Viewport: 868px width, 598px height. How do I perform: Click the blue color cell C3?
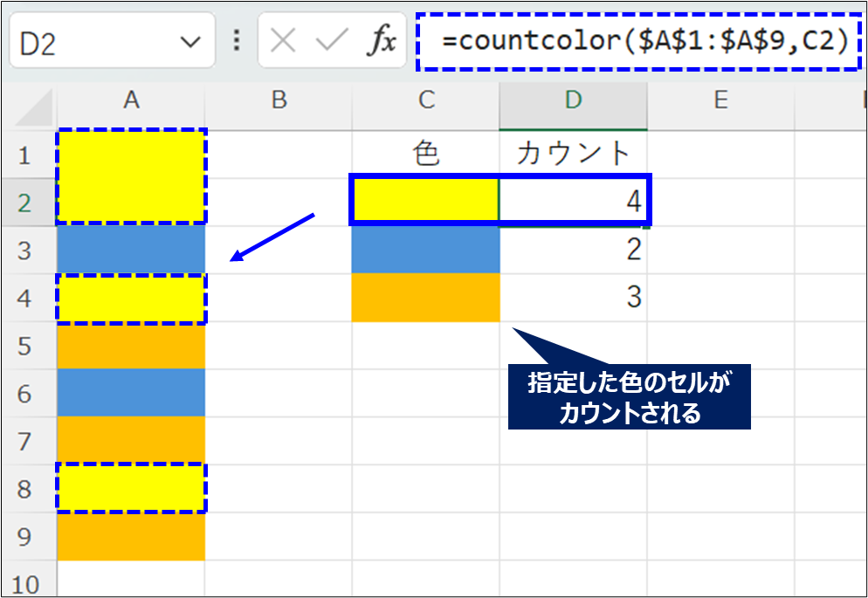[x=425, y=251]
